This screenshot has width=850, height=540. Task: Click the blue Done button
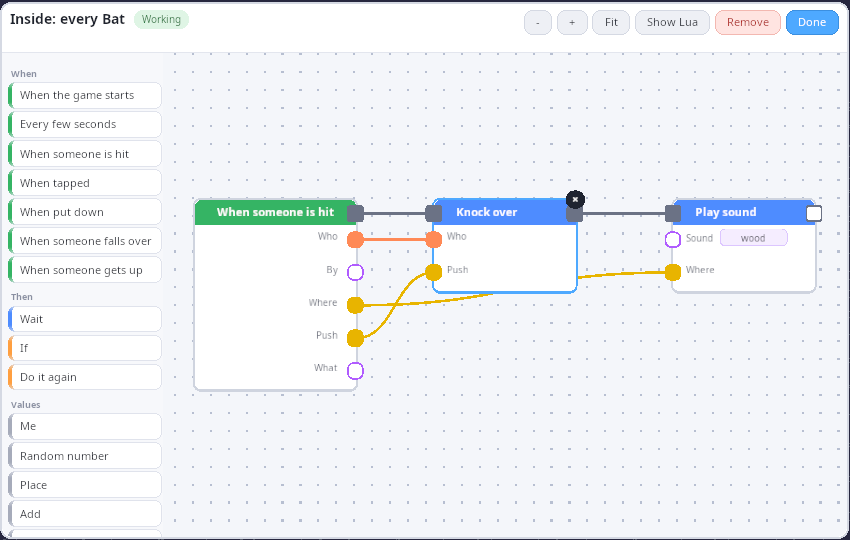click(x=812, y=22)
